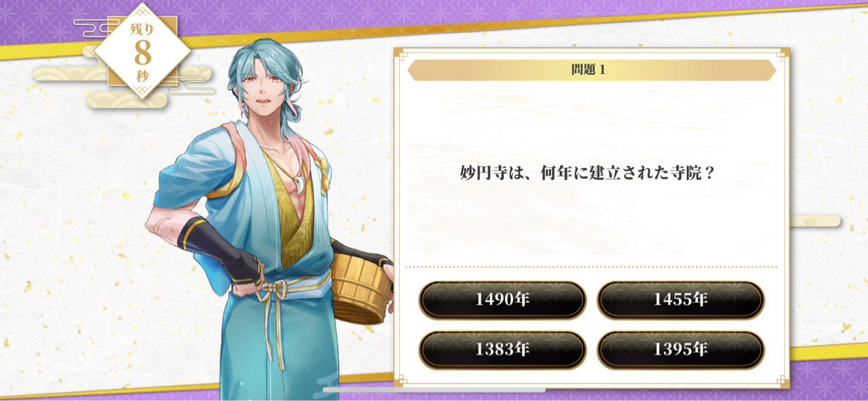Pick 1383年 as the answer
Image resolution: width=868 pixels, height=401 pixels.
coord(502,350)
